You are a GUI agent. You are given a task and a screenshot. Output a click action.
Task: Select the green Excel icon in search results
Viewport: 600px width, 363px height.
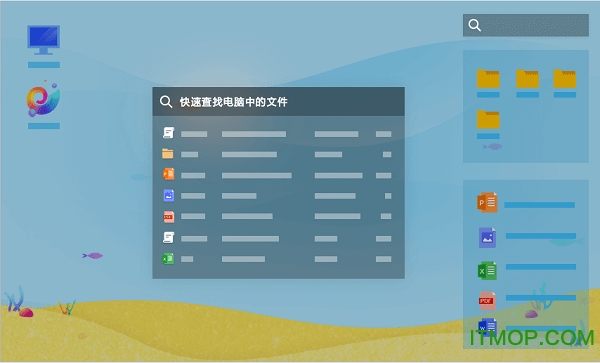coord(168,259)
